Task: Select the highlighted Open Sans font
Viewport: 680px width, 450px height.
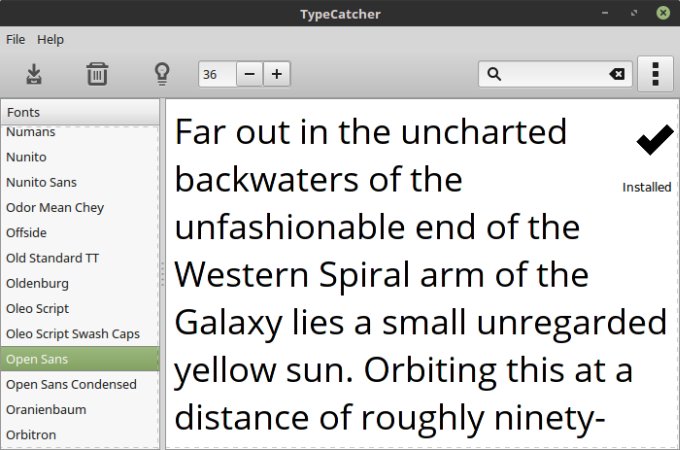Action: click(80, 359)
